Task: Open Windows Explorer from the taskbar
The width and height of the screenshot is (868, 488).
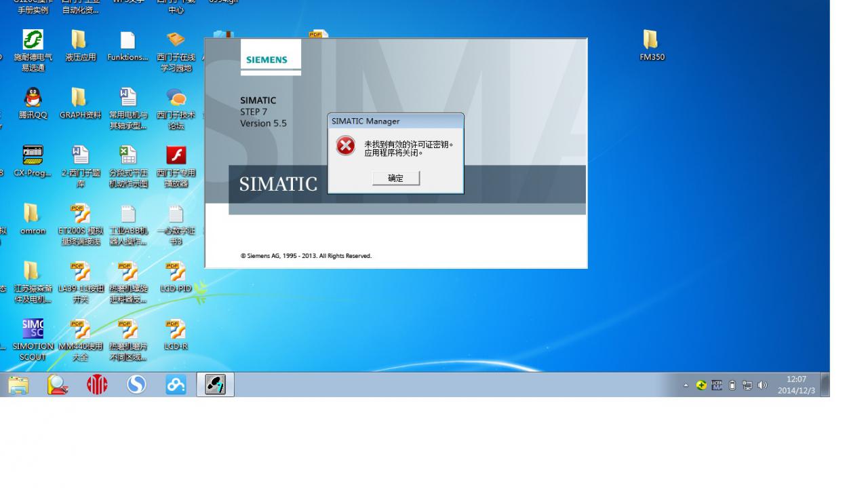Action: click(19, 385)
